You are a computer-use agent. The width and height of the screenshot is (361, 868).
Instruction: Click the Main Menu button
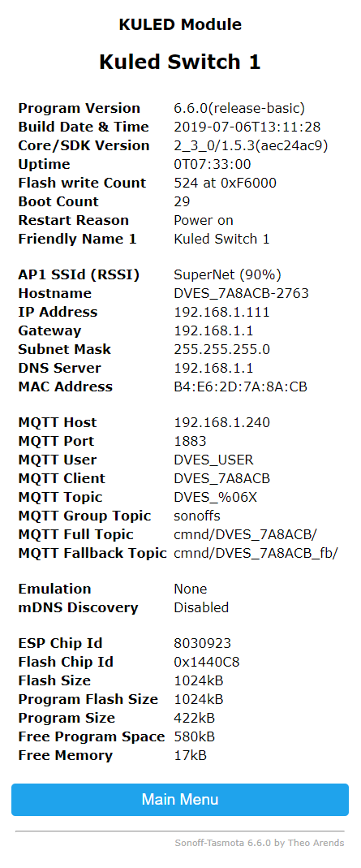click(179, 799)
